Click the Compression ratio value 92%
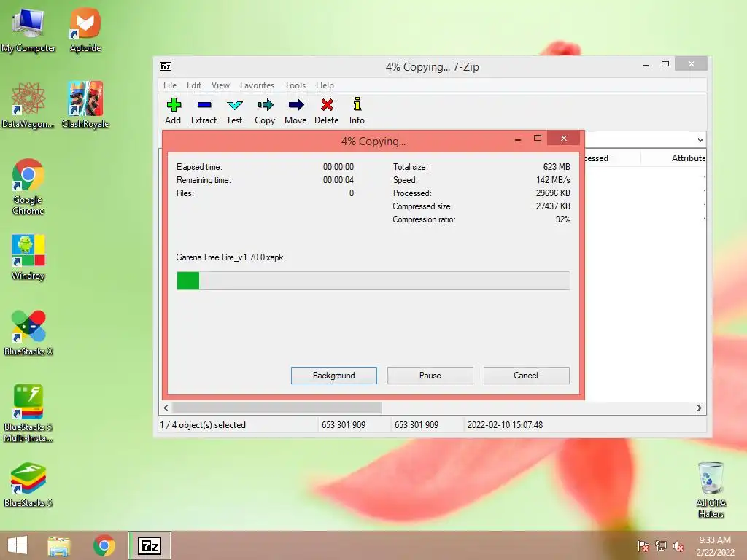Viewport: 747px width, 560px height. (562, 219)
